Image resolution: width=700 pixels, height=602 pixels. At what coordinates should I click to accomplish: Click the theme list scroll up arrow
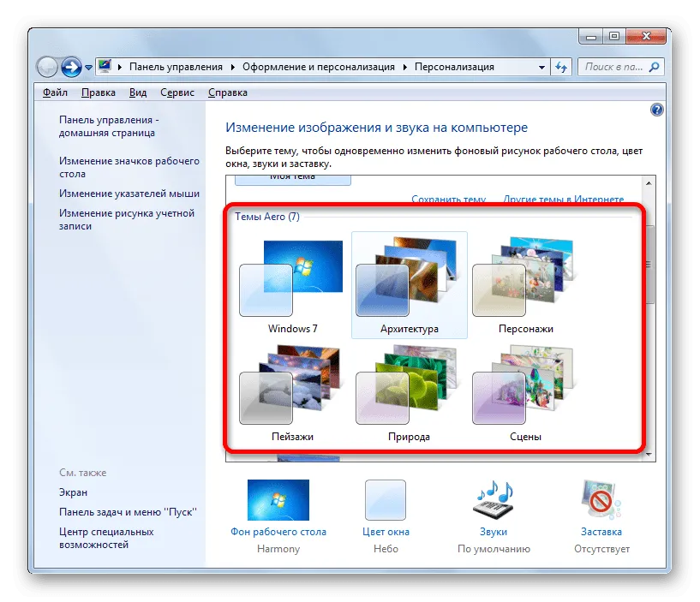click(x=649, y=183)
